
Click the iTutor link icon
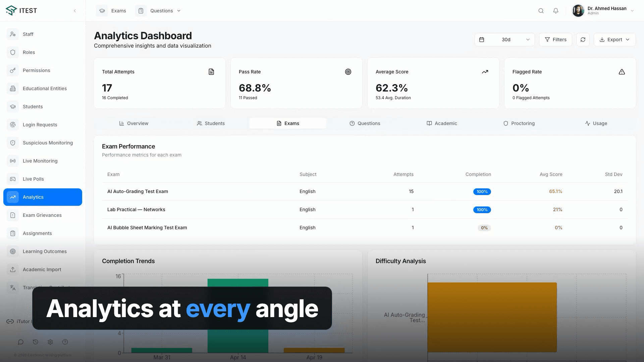pyautogui.click(x=10, y=321)
